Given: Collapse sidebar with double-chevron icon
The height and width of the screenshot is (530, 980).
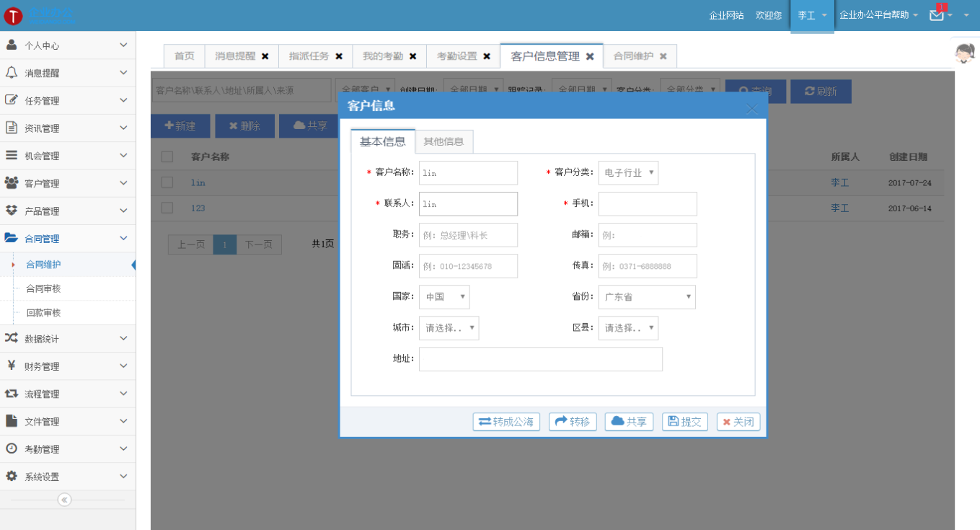Looking at the screenshot, I should tap(64, 500).
